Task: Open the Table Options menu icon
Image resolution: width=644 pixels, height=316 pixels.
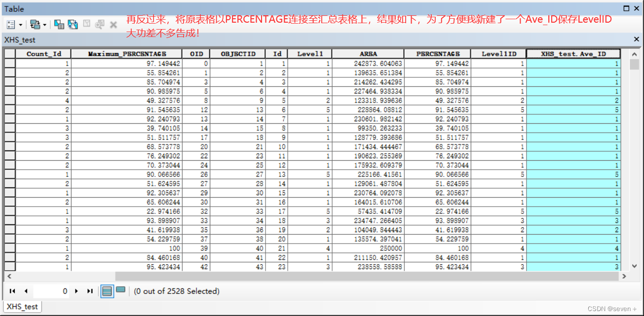Action: tap(10, 24)
